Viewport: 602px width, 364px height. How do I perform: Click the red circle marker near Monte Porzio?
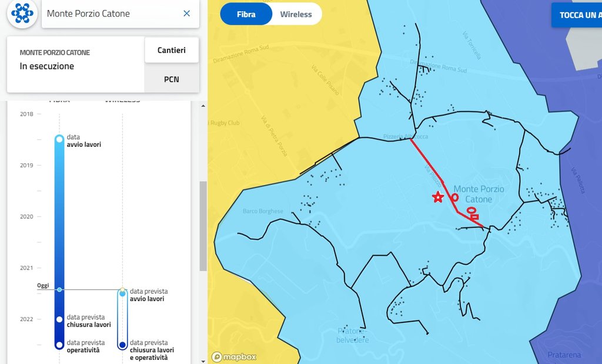coord(455,198)
